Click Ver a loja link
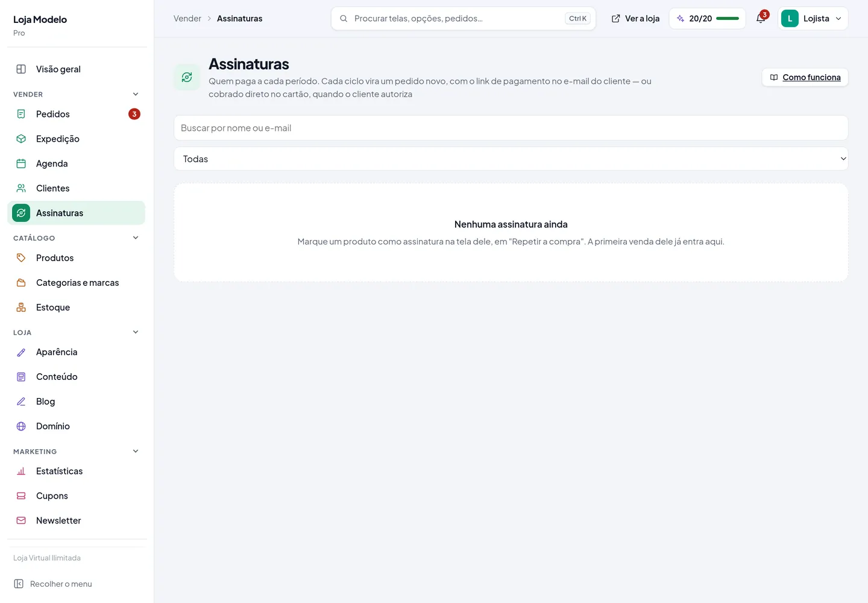 click(635, 19)
